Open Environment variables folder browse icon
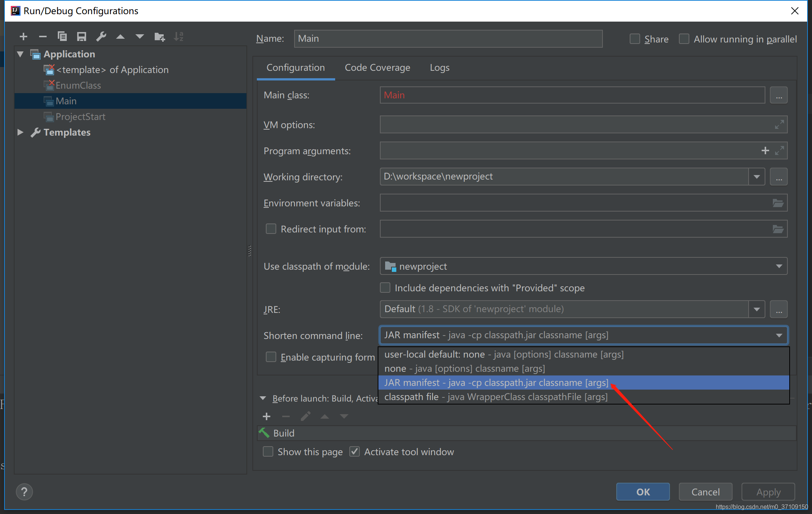Image resolution: width=812 pixels, height=514 pixels. 778,203
